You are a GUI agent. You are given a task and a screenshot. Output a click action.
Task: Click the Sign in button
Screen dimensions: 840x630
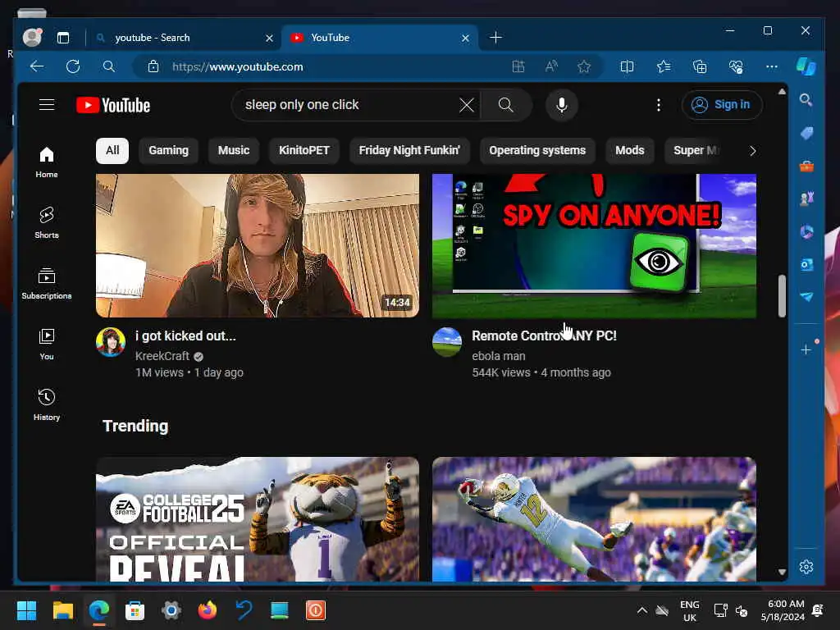(x=722, y=105)
